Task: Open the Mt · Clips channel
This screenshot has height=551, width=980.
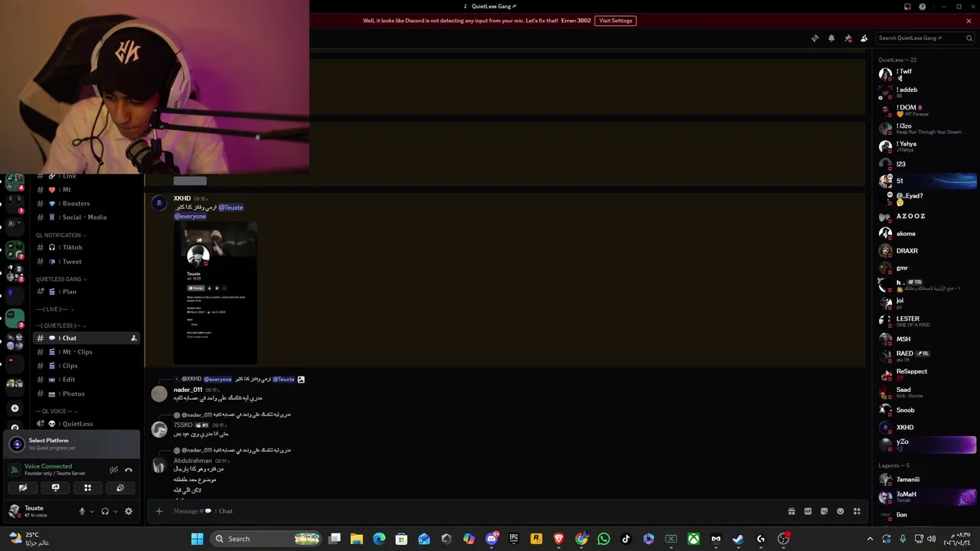Action: (x=86, y=352)
